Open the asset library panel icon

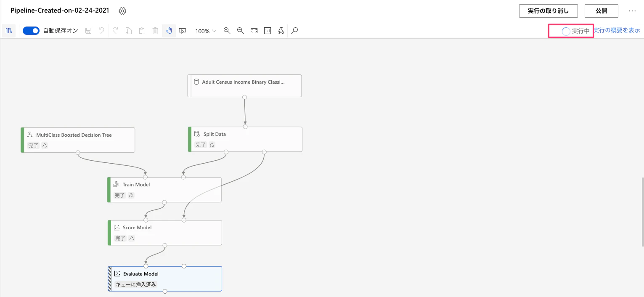coord(8,31)
